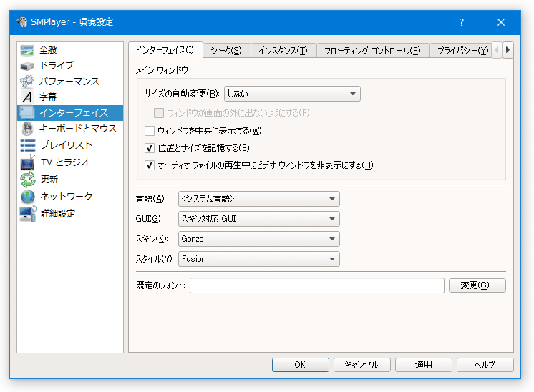The width and height of the screenshot is (534, 392).
Task: Open 言語 dropdown showing システム言語
Action: point(259,199)
